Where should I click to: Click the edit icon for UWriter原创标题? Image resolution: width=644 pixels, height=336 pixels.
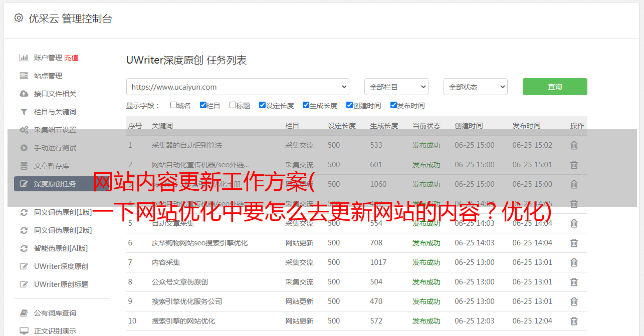pos(24,284)
